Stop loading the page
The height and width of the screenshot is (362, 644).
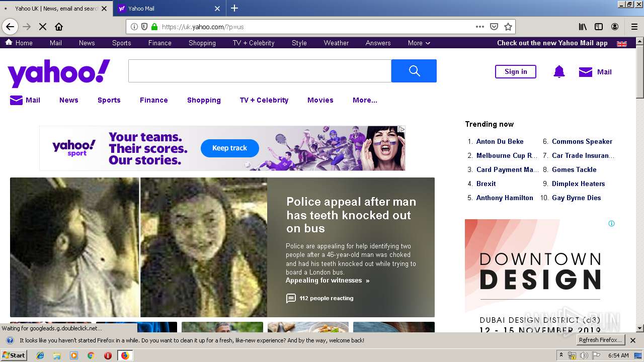click(43, 27)
